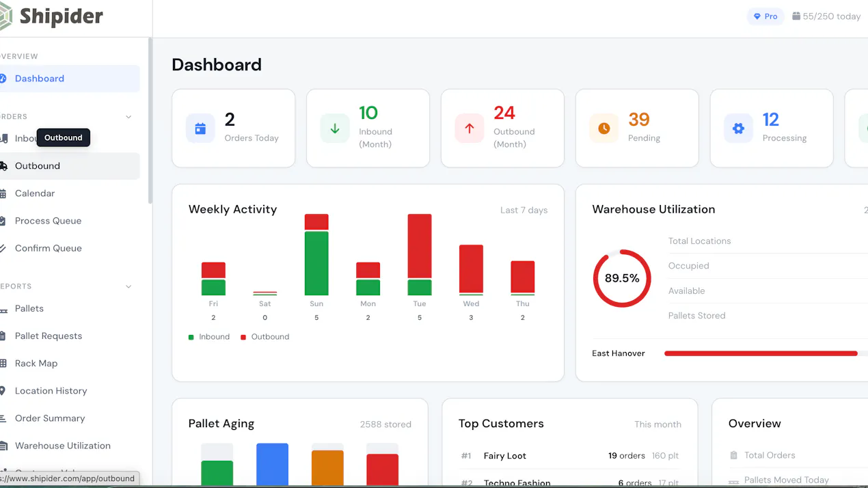Click the blue Pallet Aging bar

click(272, 465)
